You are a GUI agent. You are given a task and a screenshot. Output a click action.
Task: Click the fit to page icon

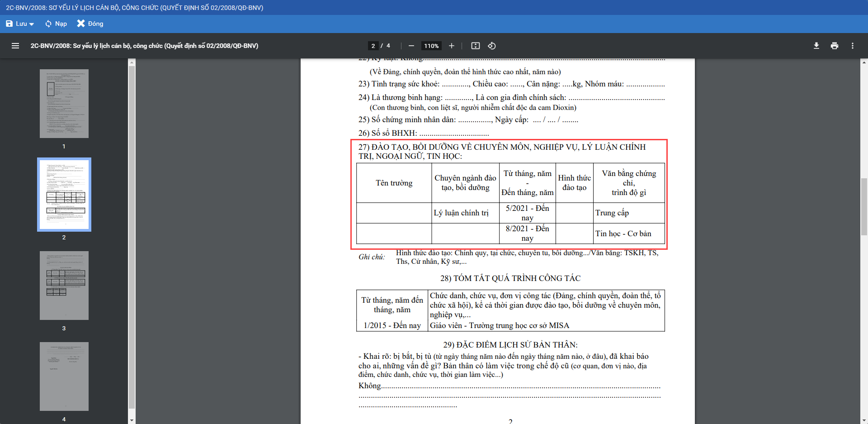point(475,46)
